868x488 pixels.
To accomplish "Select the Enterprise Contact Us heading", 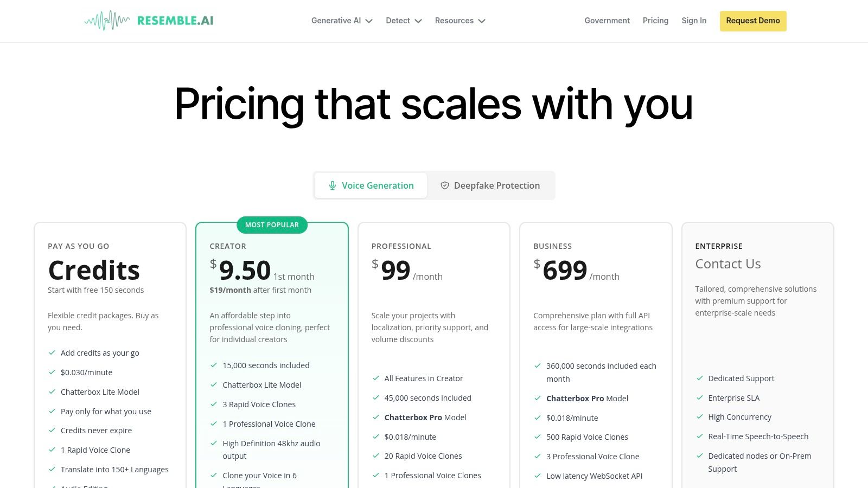I will [x=728, y=264].
